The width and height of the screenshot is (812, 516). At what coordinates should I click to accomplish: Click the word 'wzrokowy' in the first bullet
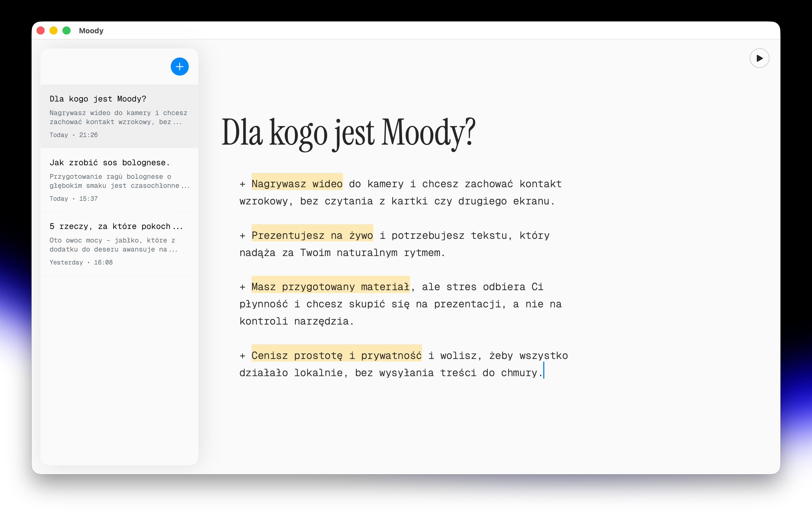264,201
